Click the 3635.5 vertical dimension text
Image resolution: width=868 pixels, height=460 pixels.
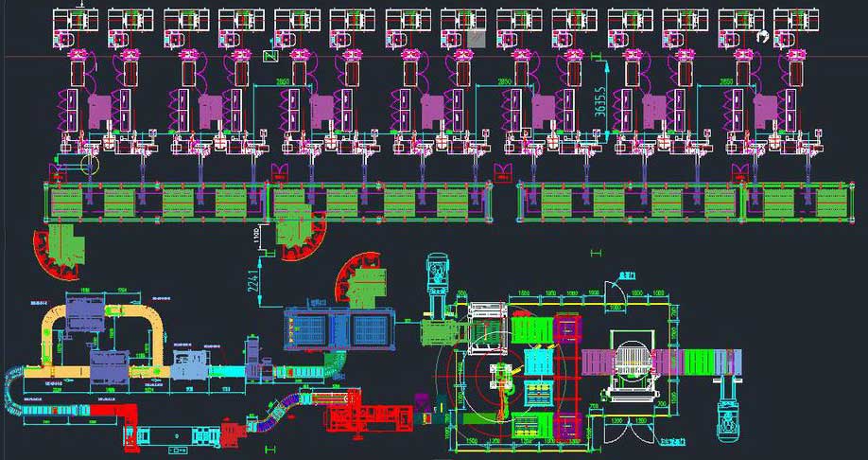[x=599, y=97]
